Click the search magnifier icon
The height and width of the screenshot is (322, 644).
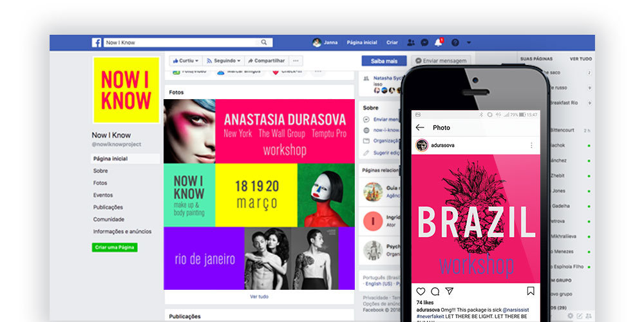[263, 43]
